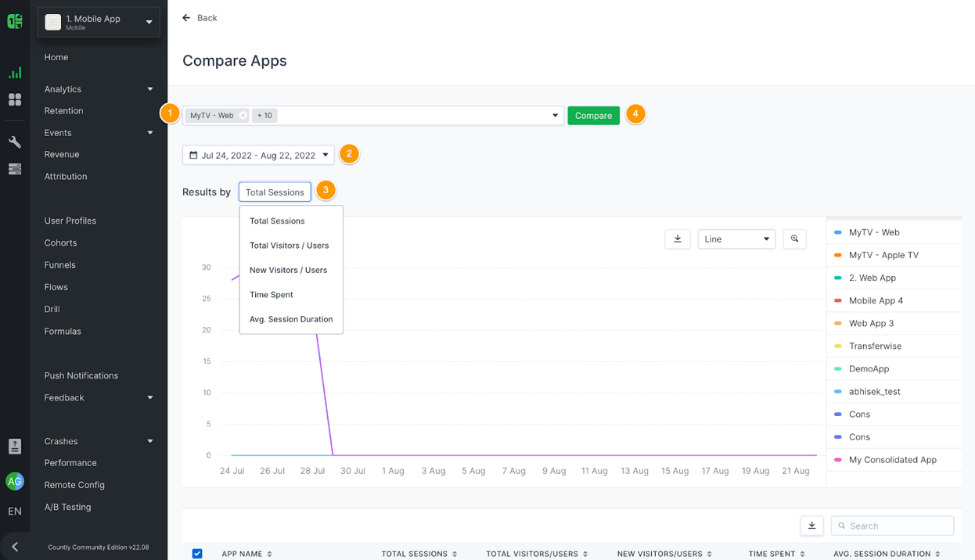Open the analytics bar-chart sidebar icon
The height and width of the screenshot is (560, 975).
15,73
